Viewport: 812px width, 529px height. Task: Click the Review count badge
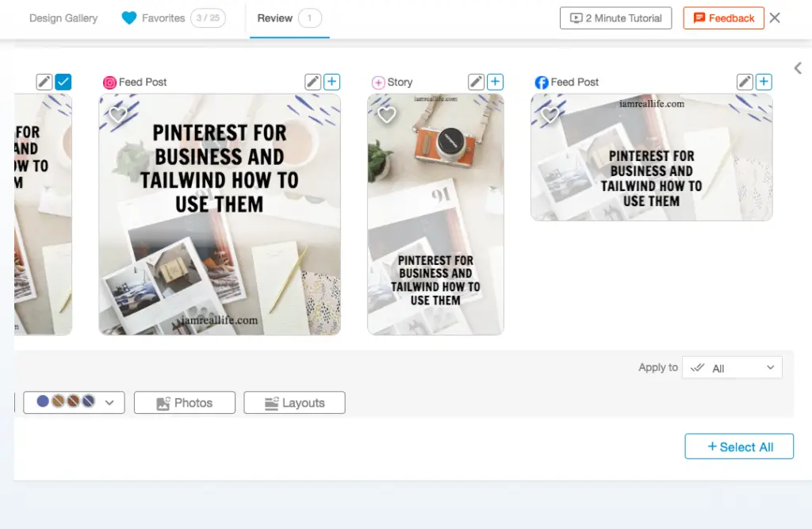310,18
